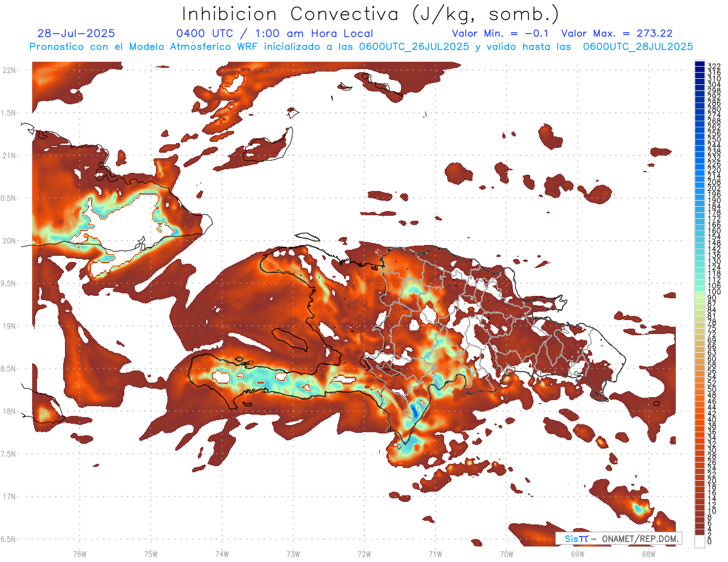Image resolution: width=728 pixels, height=562 pixels.
Task: Click the time '0400 UTC / 1:00 am Hora Local'
Action: point(274,34)
